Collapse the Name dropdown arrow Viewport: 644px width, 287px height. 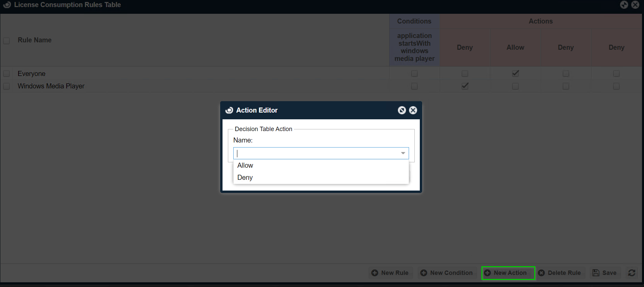[x=403, y=153]
